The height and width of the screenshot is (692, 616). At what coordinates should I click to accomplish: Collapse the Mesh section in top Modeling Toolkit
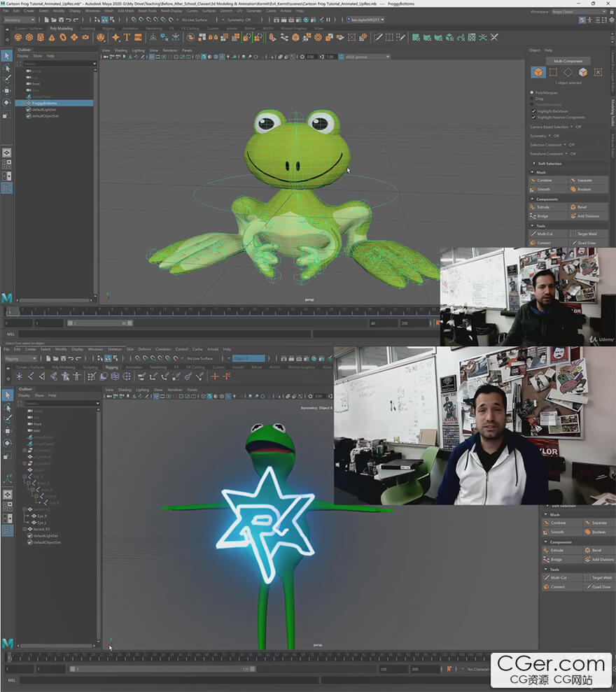coord(532,172)
